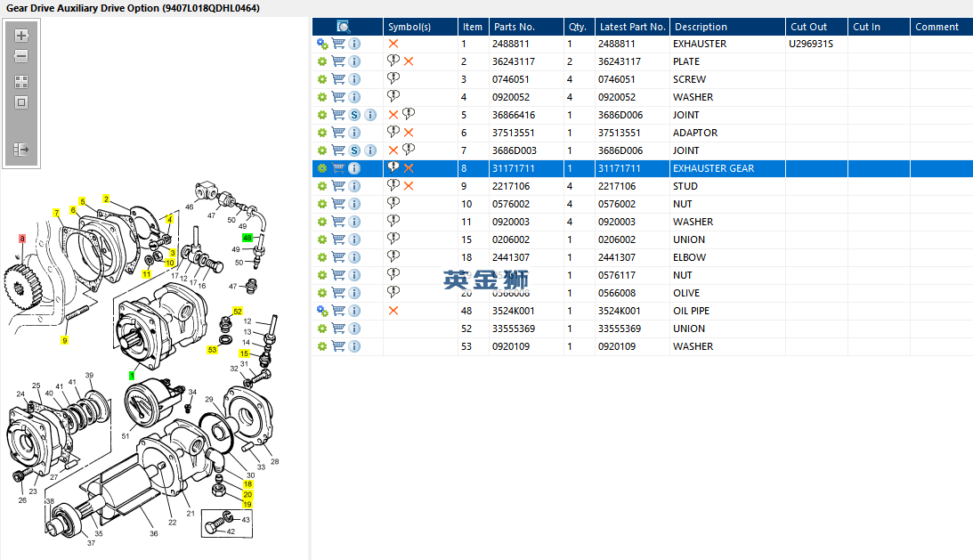Image resolution: width=973 pixels, height=560 pixels.
Task: Click the four-squares view icon in diagram toolbar
Action: pyautogui.click(x=21, y=82)
